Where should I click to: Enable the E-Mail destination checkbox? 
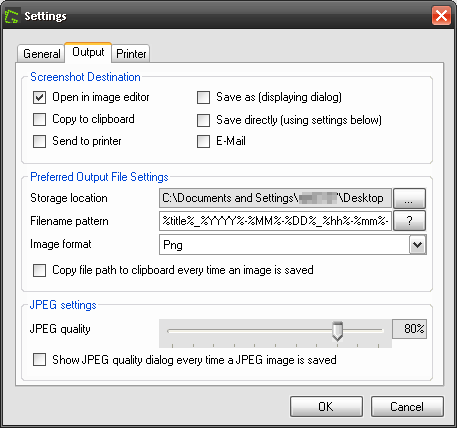(x=203, y=141)
